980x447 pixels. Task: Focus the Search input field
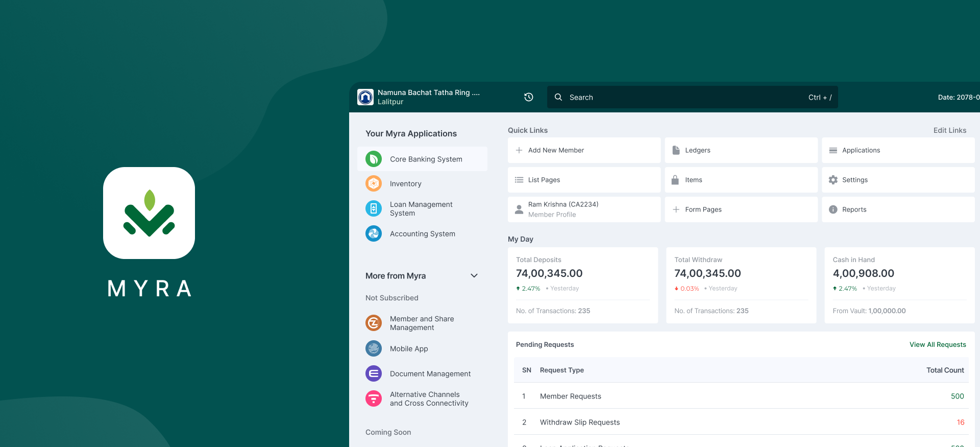click(x=684, y=97)
